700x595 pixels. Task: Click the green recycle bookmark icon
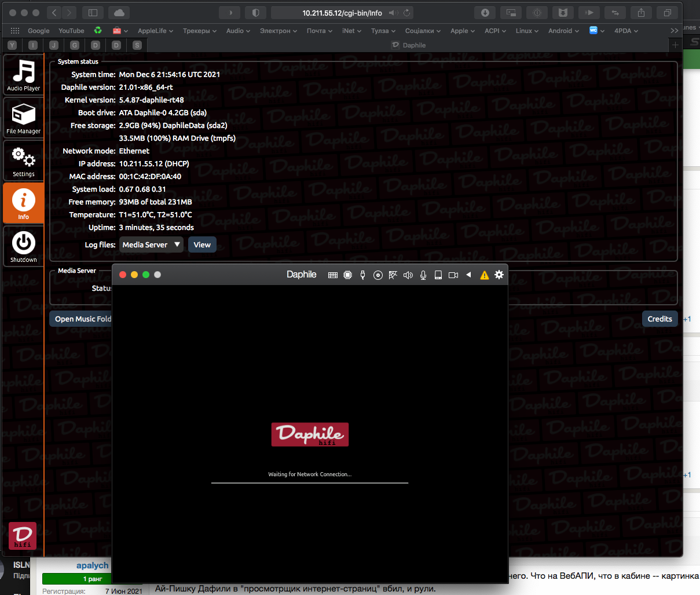pos(98,31)
